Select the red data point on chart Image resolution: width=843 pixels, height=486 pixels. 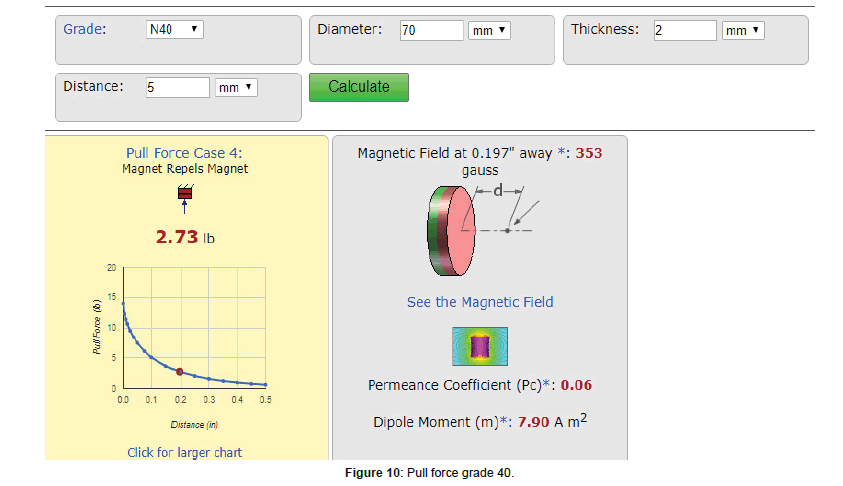point(180,372)
